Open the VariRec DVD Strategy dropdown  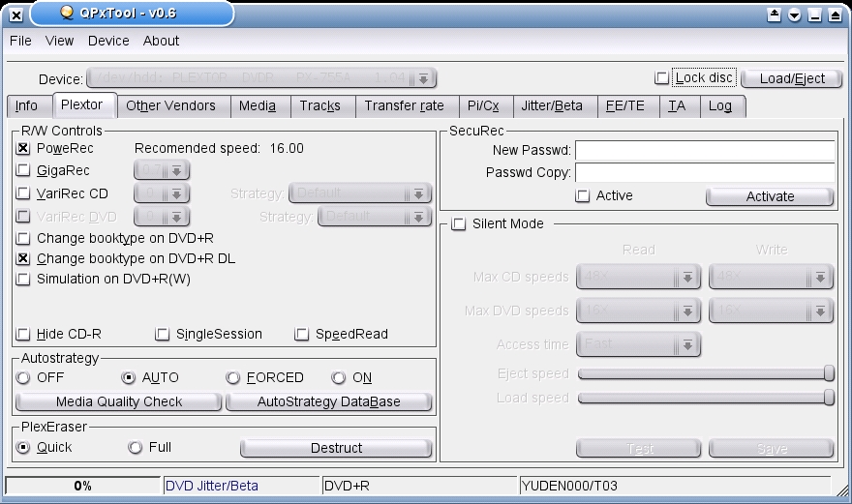click(375, 217)
